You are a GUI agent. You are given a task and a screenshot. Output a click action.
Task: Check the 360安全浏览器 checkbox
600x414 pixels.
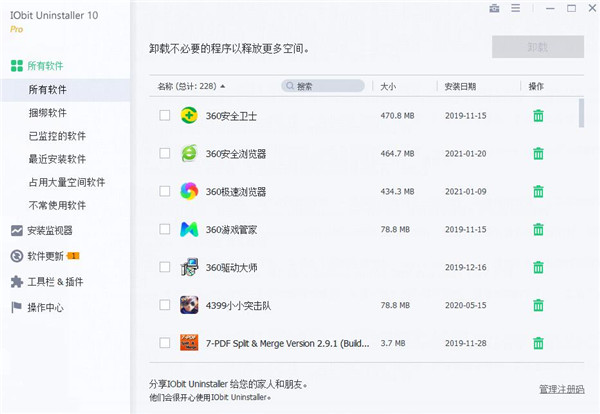165,153
